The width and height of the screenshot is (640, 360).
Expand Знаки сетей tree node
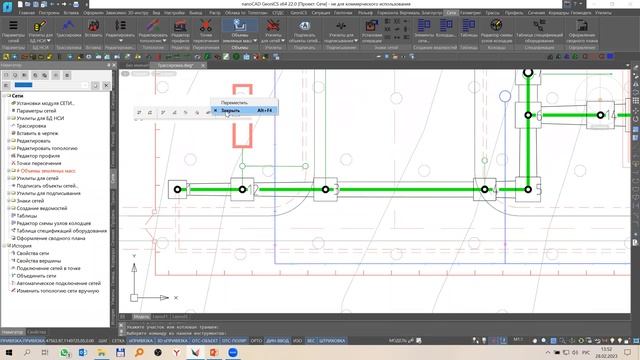(9, 201)
